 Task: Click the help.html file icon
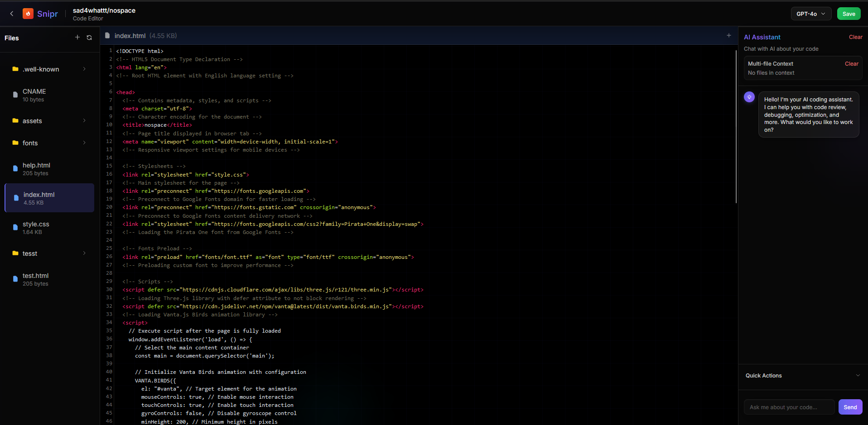click(x=15, y=169)
